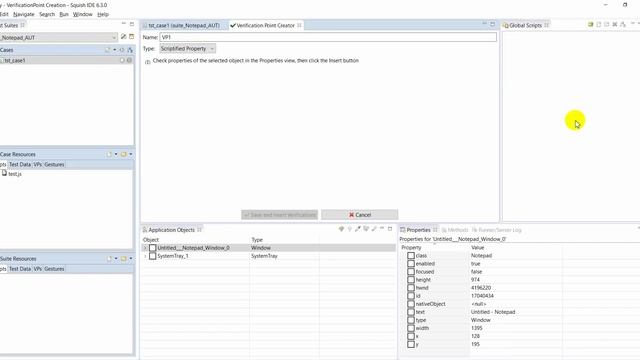
Task: Open VPs tab in Suite Resources
Action: tap(38, 269)
